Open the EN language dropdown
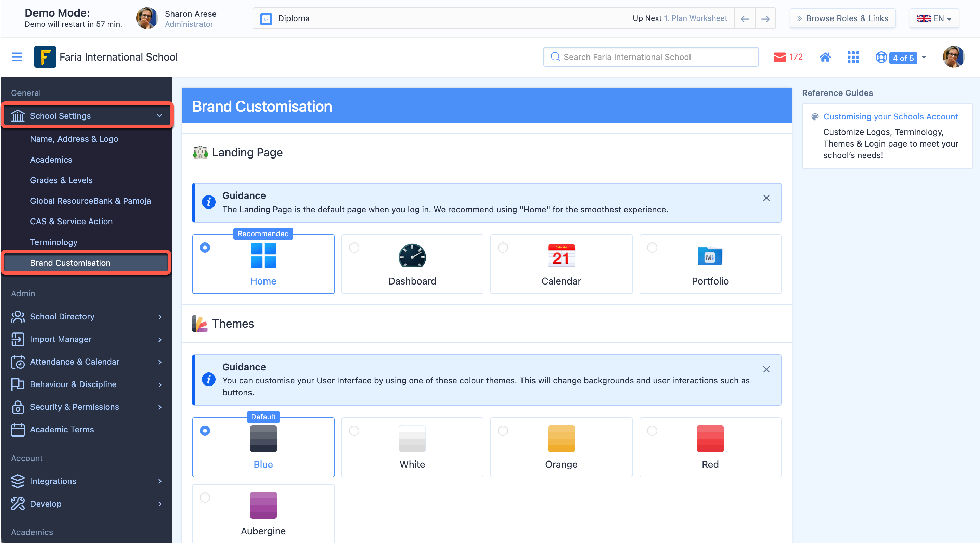Image resolution: width=980 pixels, height=543 pixels. [x=934, y=18]
